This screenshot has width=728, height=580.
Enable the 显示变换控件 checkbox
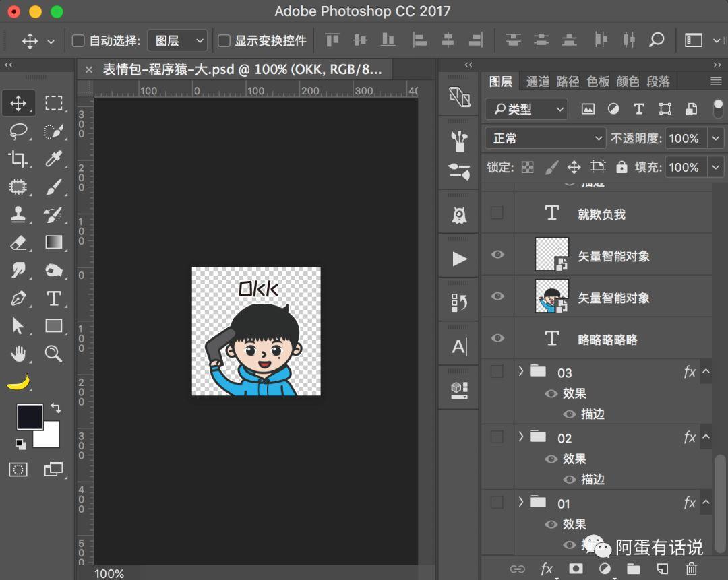click(x=224, y=41)
